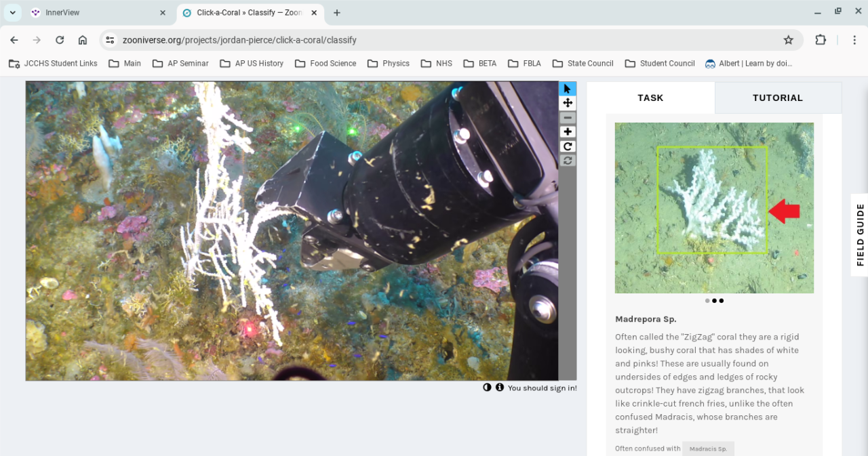
Task: Open the AP US History bookmark folder
Action: [252, 63]
